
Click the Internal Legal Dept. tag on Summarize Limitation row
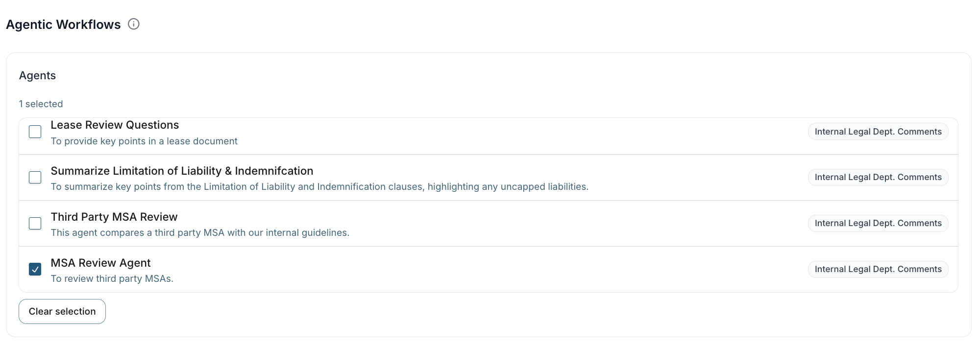[878, 177]
